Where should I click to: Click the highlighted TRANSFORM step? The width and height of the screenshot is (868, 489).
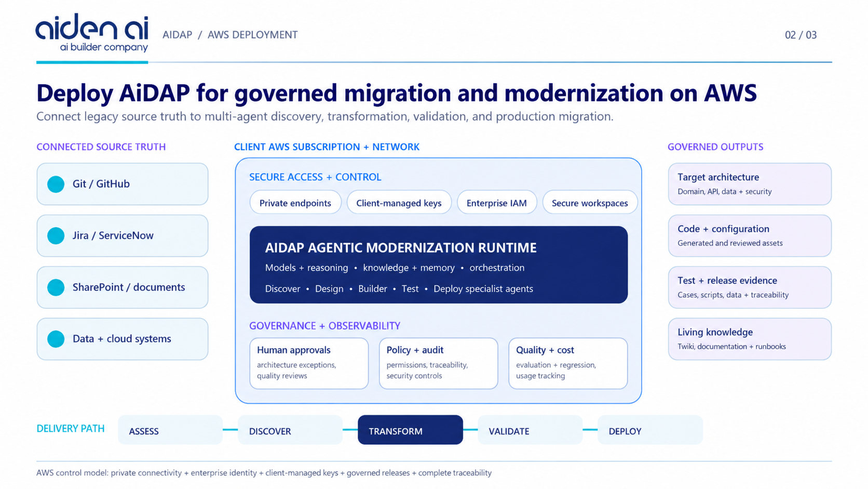(410, 430)
